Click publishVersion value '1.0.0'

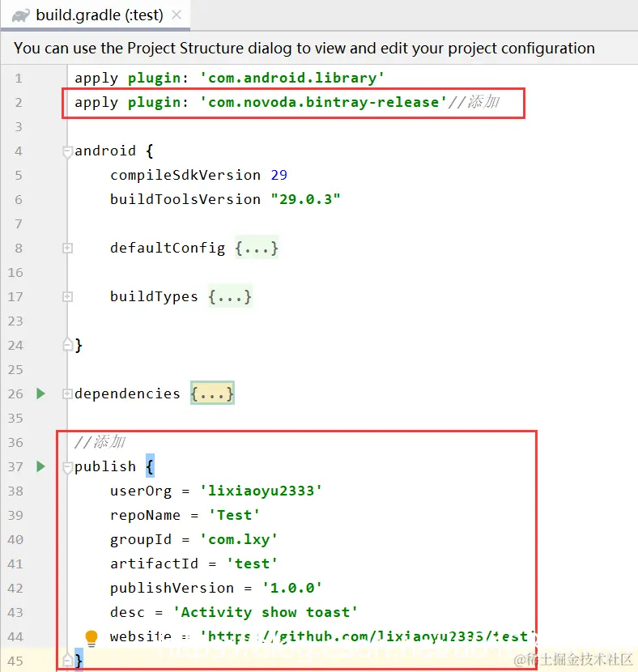pyautogui.click(x=292, y=588)
